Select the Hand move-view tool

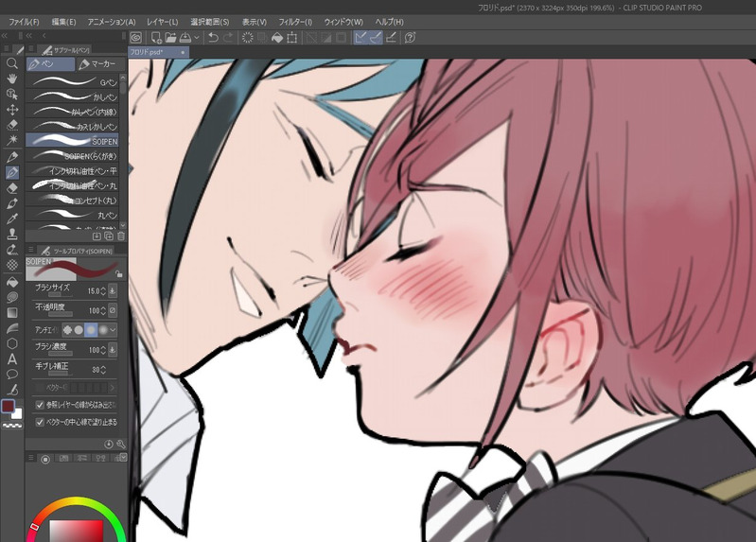(x=12, y=79)
